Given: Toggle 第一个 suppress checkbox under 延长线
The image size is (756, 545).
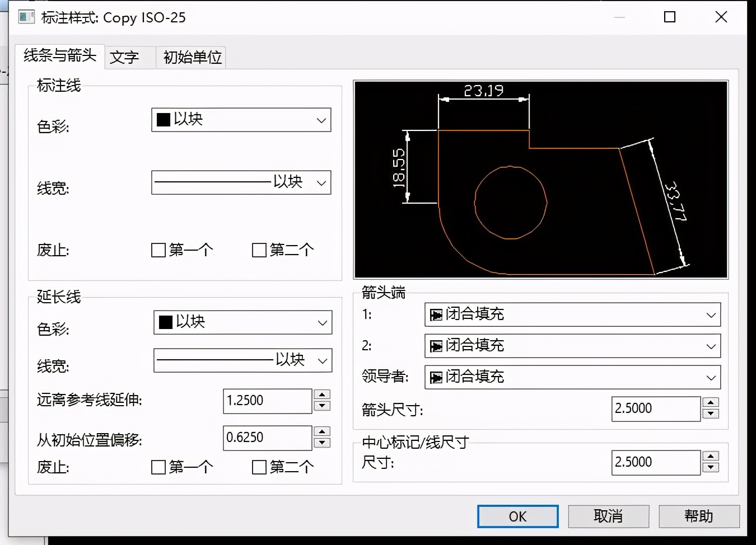Looking at the screenshot, I should pos(158,467).
